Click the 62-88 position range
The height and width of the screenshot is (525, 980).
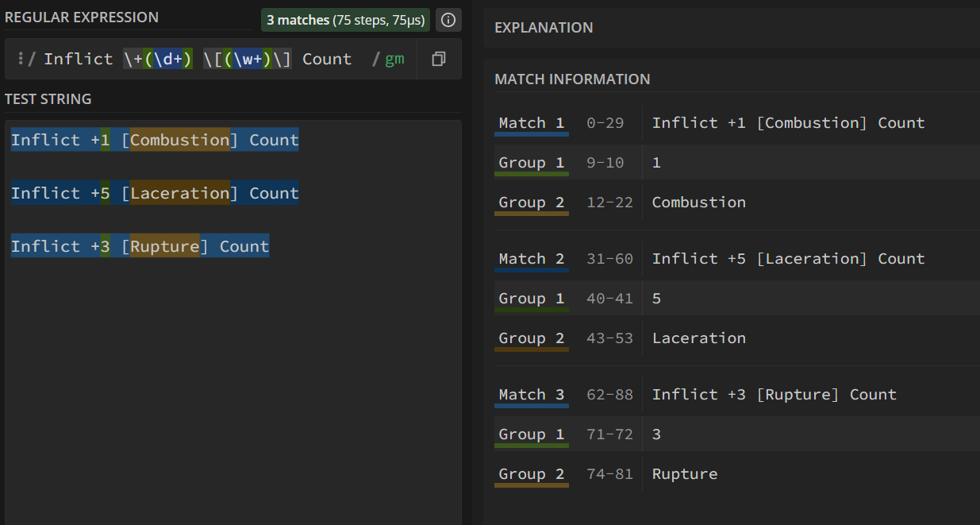coord(609,395)
